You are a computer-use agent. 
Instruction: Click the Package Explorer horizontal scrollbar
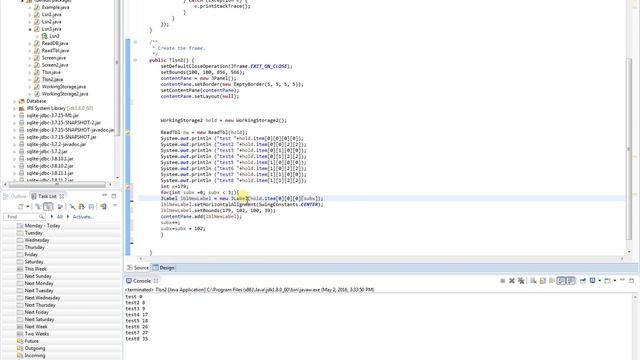56,184
